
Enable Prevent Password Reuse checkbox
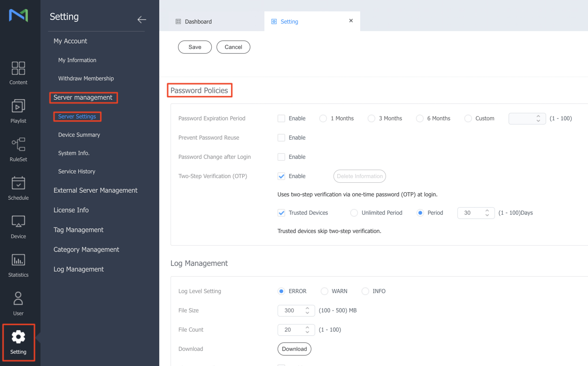[x=281, y=138]
